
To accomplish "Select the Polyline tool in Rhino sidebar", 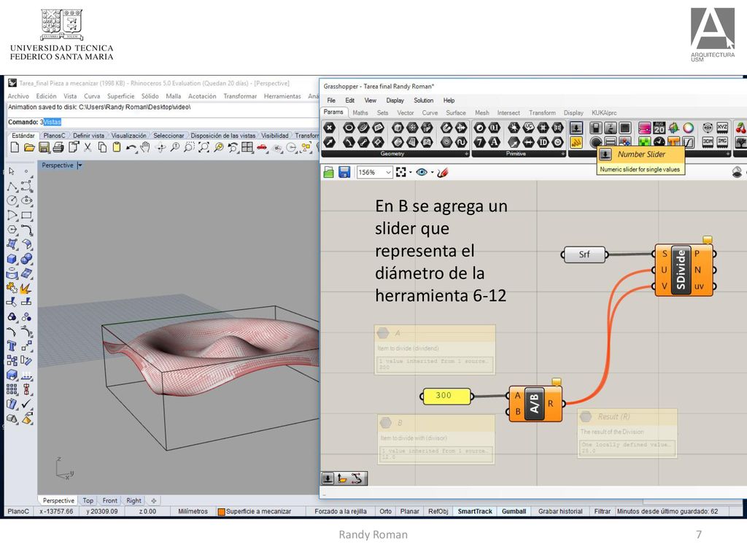I will point(12,186).
